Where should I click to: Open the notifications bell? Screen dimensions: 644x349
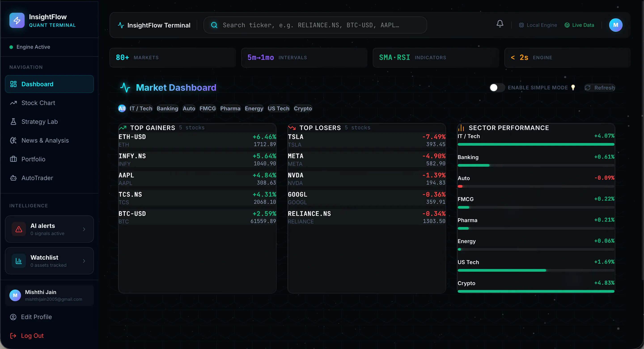point(500,24)
